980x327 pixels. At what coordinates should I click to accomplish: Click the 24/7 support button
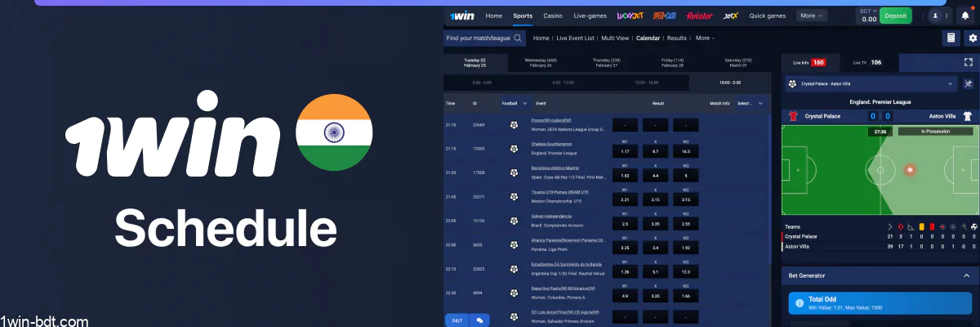click(x=456, y=320)
